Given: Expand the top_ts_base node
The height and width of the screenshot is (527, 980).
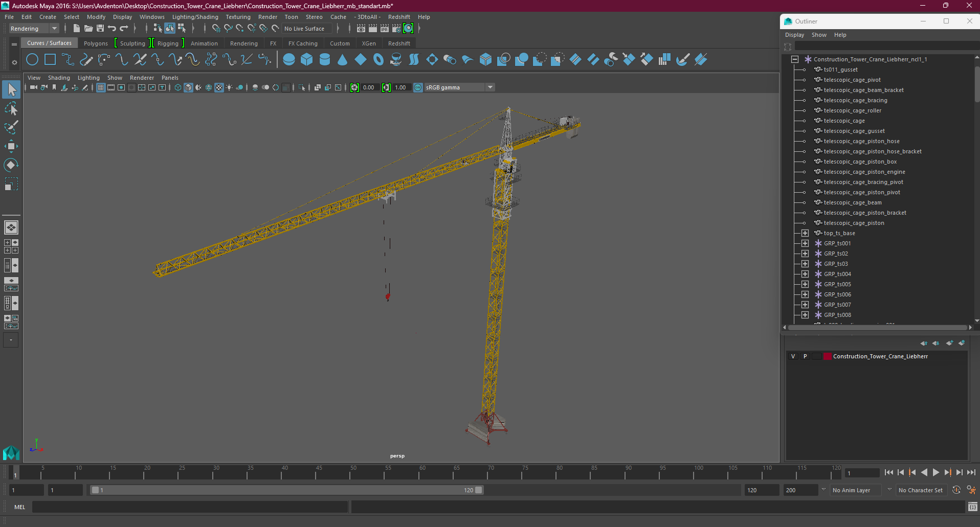Looking at the screenshot, I should (805, 233).
